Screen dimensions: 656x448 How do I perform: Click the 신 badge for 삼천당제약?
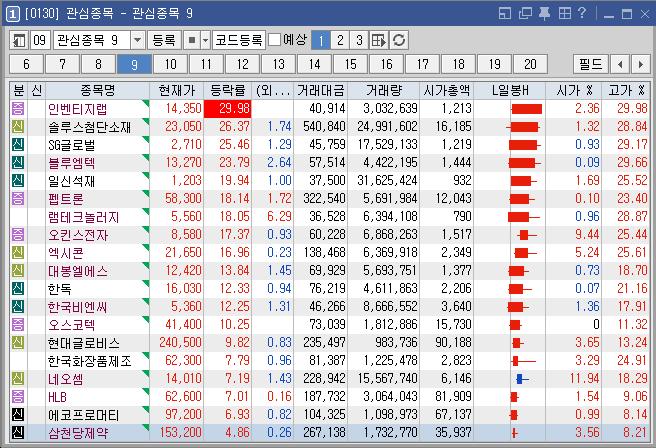(18, 432)
